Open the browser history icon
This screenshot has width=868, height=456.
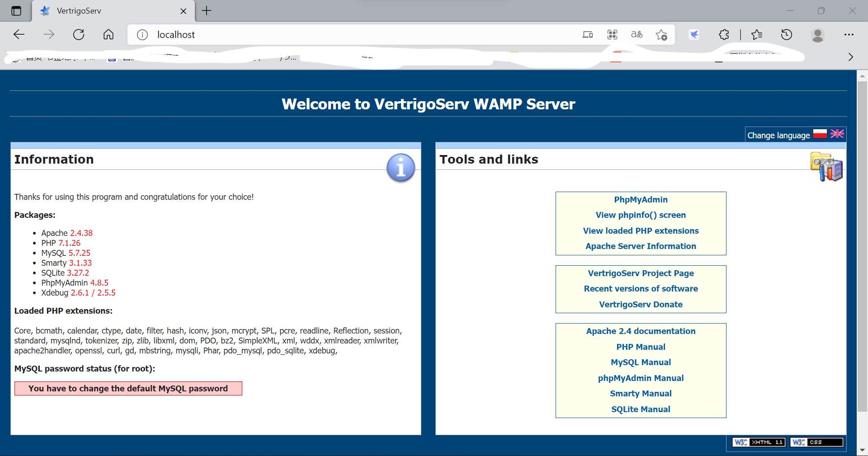(787, 35)
